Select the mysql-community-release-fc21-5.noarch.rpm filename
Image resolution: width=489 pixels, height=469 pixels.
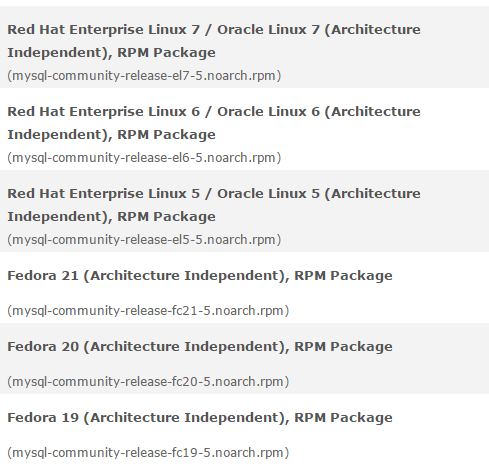[x=148, y=311]
